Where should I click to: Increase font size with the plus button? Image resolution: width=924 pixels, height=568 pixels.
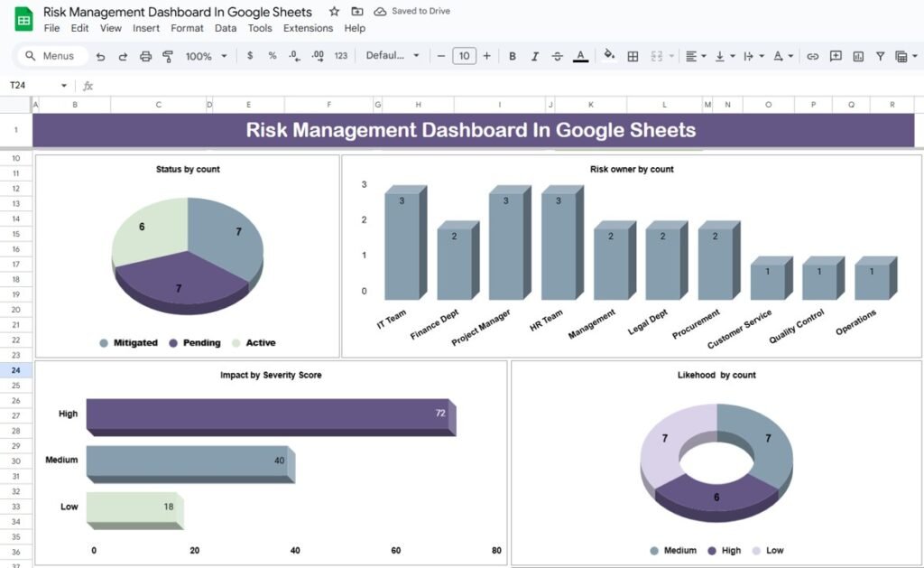tap(486, 56)
